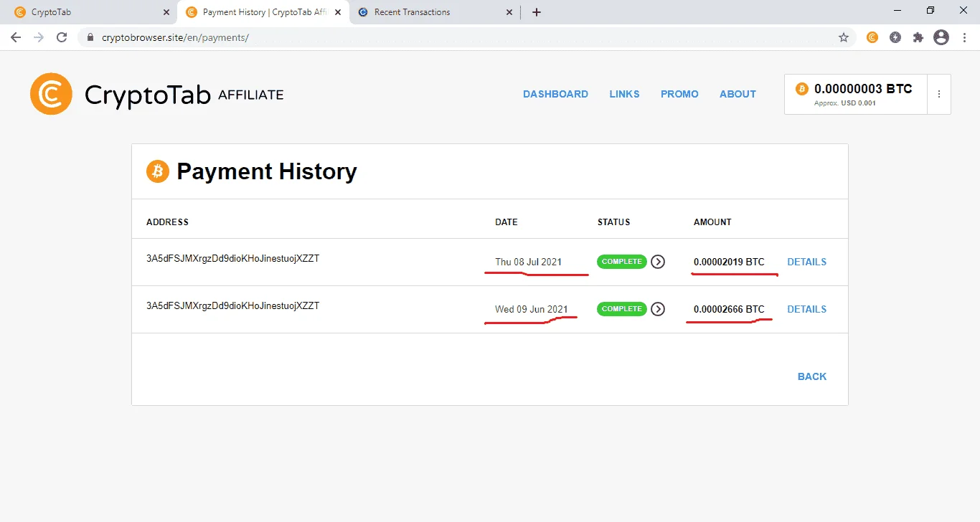Image resolution: width=980 pixels, height=522 pixels.
Task: Click COMPLETE badge for 09 Jun payment
Action: 621,309
